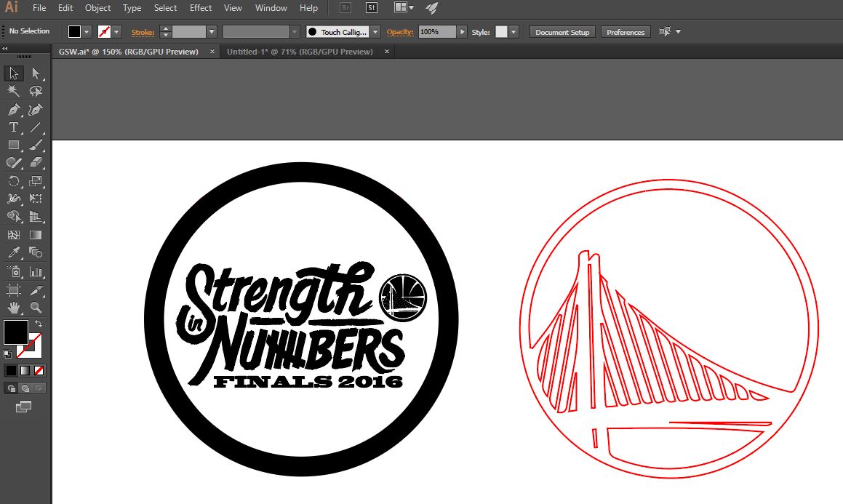Enable Draw Normal mode

tap(12, 388)
